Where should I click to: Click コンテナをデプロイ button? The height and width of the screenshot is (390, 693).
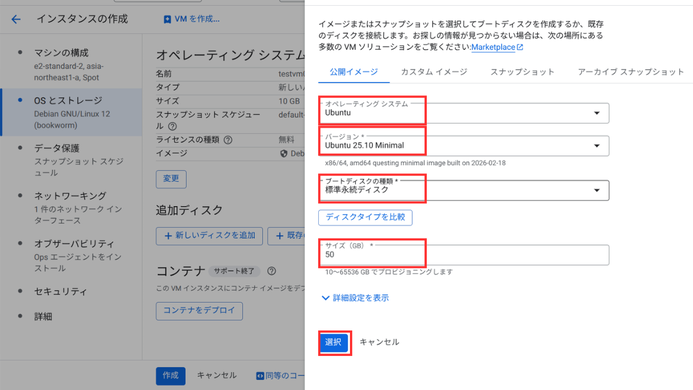tap(199, 311)
